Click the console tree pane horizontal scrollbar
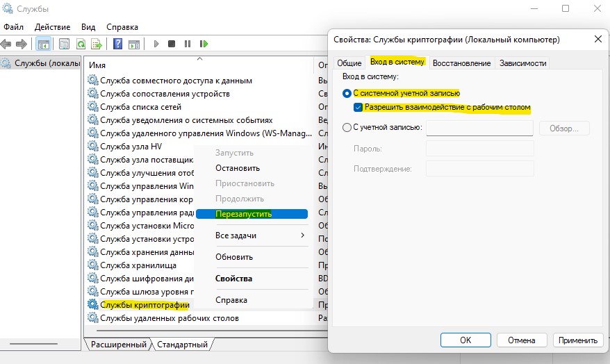Viewport: 610px width, 364px height. 33,344
